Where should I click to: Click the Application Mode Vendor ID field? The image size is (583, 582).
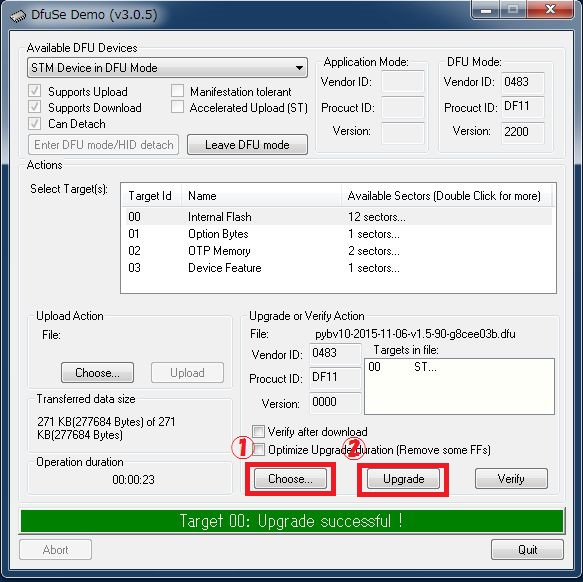tap(403, 81)
